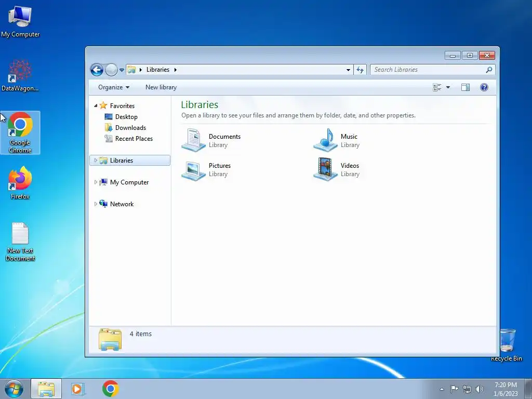Screen dimensions: 532x399
Task: Open the view options dropdown arrow
Action: click(x=448, y=87)
